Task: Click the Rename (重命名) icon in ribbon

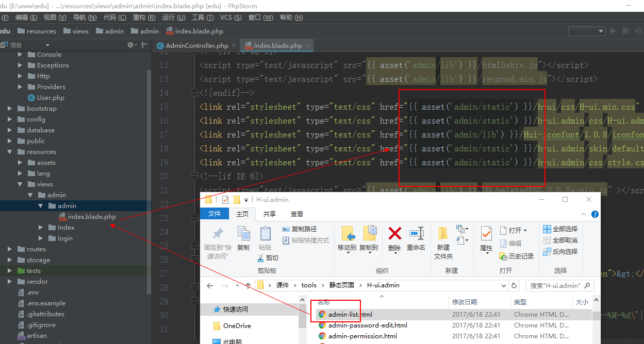Action: coord(416,234)
